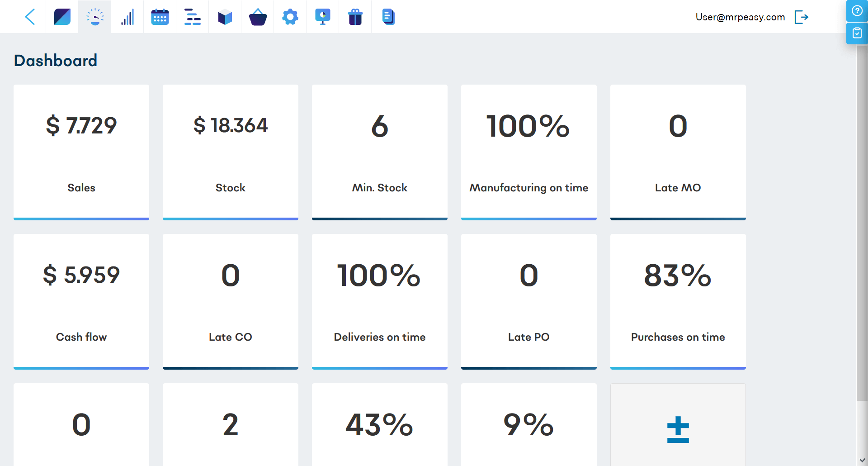Click the logout arrow icon
The height and width of the screenshot is (466, 868).
click(x=802, y=17)
